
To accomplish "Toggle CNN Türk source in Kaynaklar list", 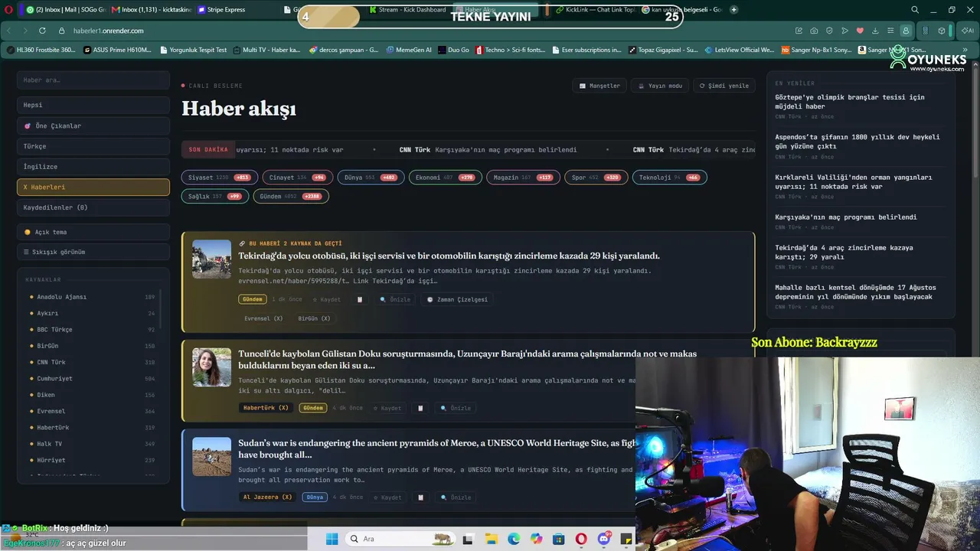I will coord(92,362).
